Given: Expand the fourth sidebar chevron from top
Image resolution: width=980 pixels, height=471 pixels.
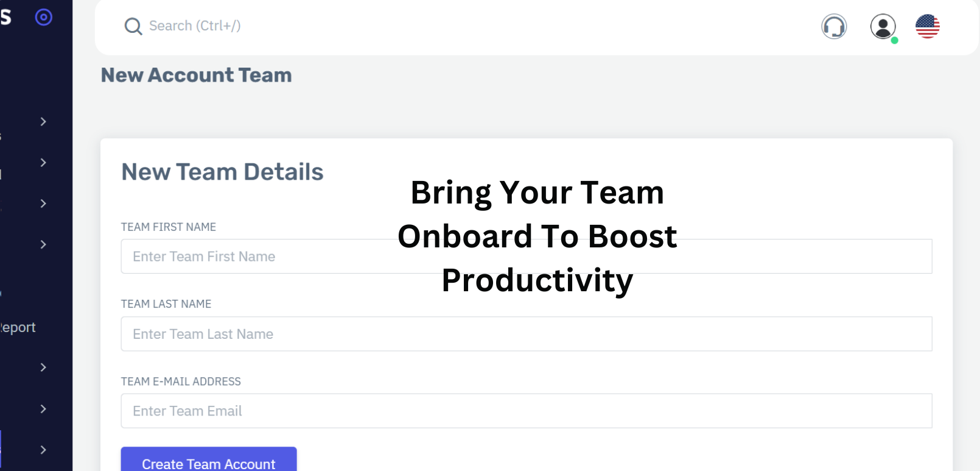Looking at the screenshot, I should point(43,244).
